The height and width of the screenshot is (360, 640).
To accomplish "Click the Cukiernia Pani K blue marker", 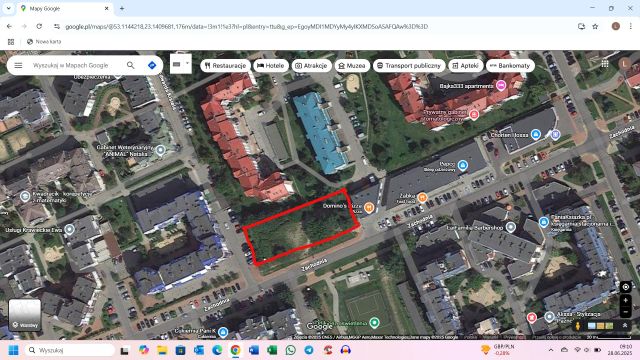I will click(x=223, y=332).
